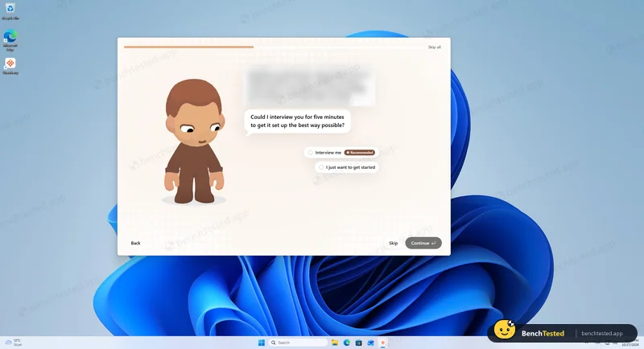This screenshot has height=349, width=644.
Task: Open the orange app shortcut on the desktop
Action: (x=10, y=66)
